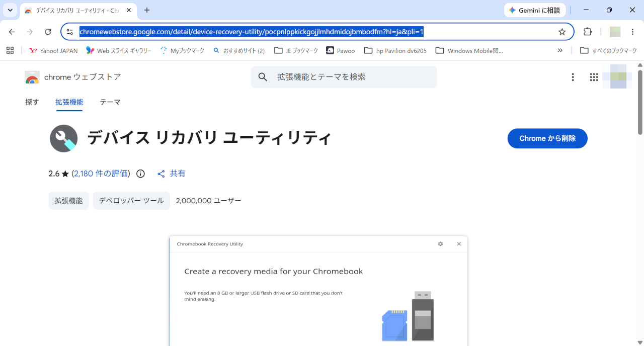Expand hp Pavilion dv6205 bookmark folder
644x346 pixels.
[x=395, y=50]
